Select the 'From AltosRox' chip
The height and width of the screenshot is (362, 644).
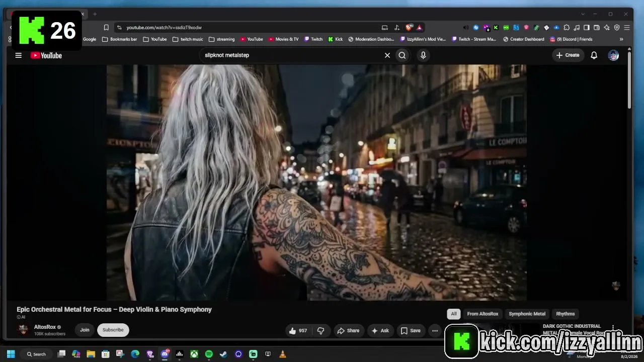(482, 314)
